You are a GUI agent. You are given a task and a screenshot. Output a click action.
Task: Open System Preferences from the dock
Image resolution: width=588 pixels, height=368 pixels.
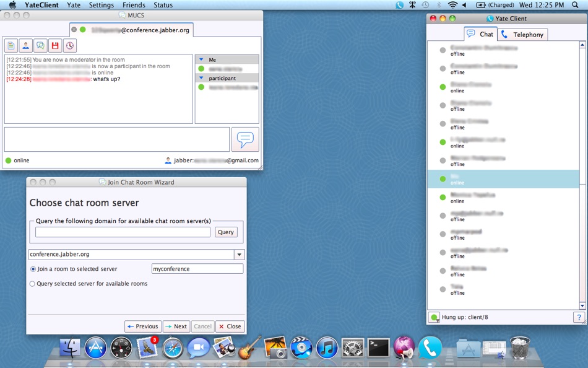(x=353, y=348)
